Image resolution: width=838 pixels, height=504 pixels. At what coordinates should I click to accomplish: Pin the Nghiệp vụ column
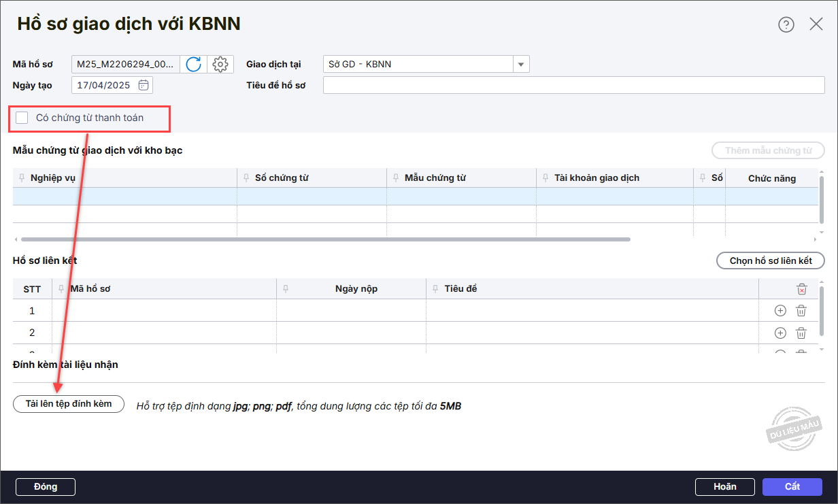click(22, 178)
